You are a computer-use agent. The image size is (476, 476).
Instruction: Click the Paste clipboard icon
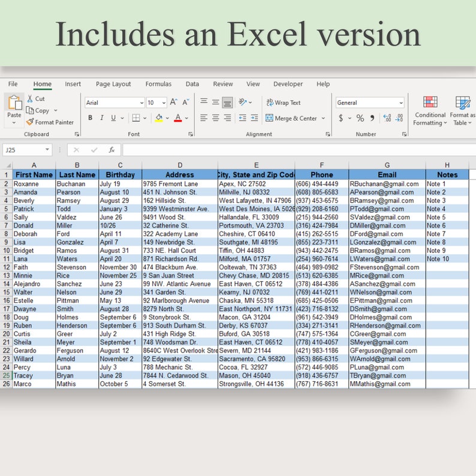pos(14,103)
